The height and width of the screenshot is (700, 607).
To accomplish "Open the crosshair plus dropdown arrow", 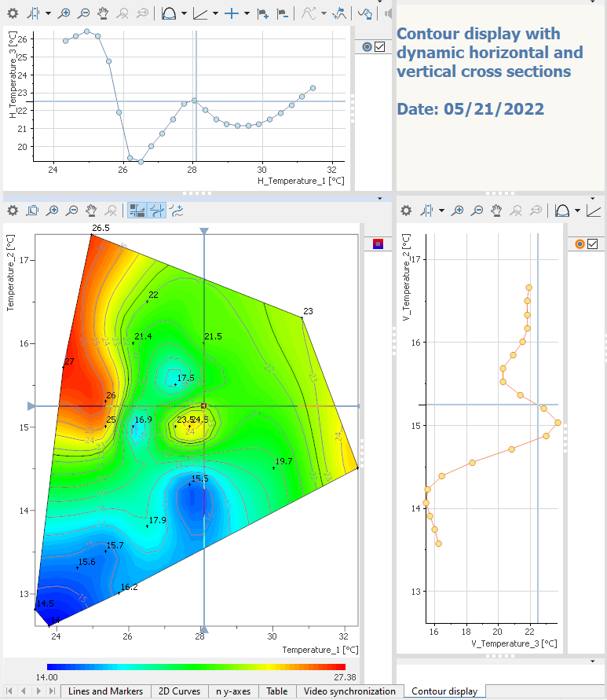I will [x=246, y=13].
